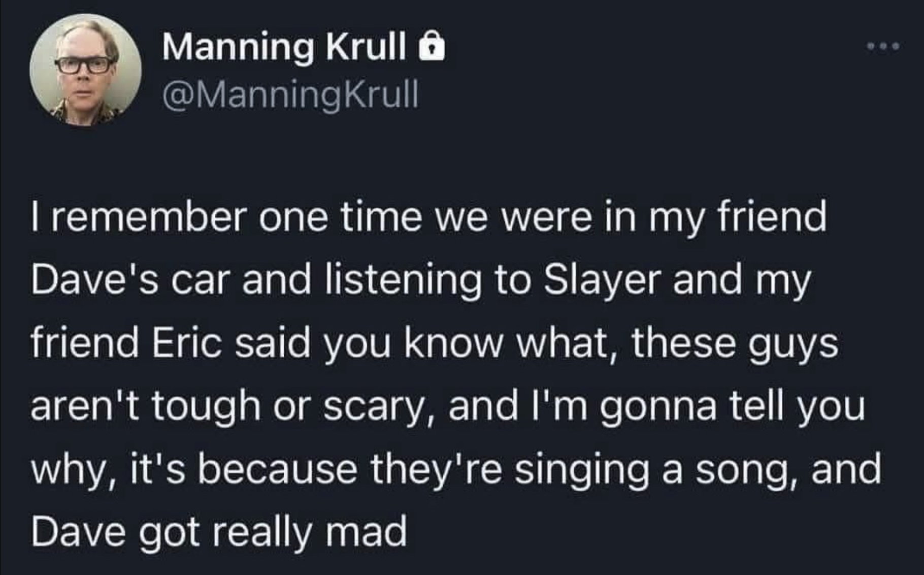Click the name "Eric" in the tweet

(x=187, y=343)
